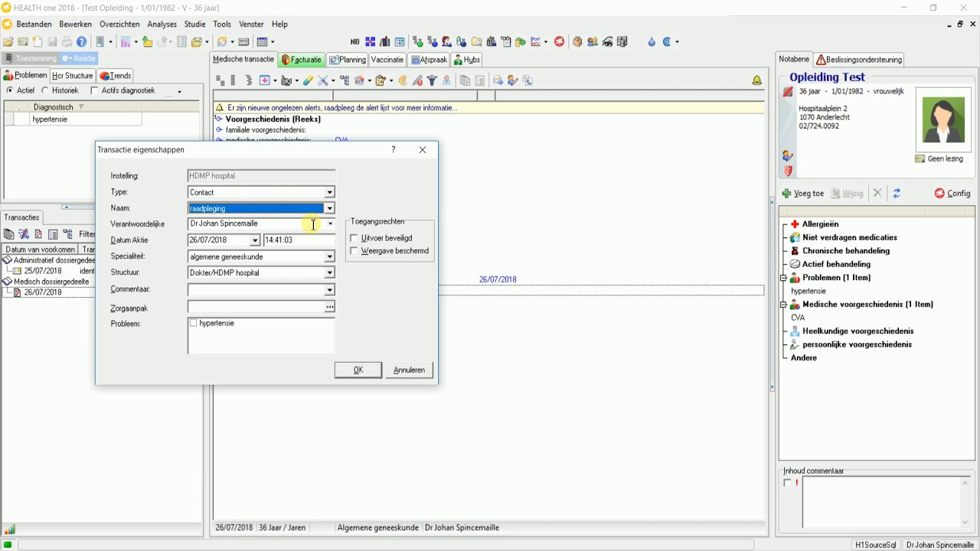Click the blue help question mark icon
980x551 pixels.
(82, 42)
